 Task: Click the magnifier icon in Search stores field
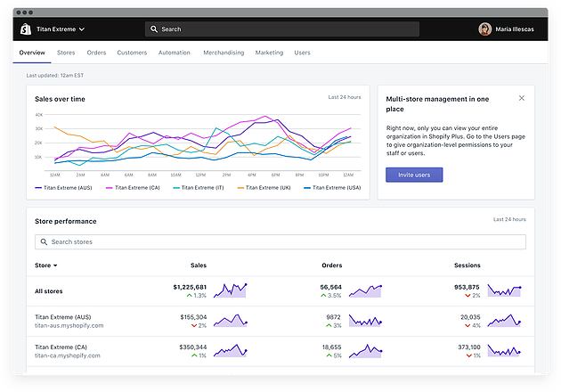(44, 242)
